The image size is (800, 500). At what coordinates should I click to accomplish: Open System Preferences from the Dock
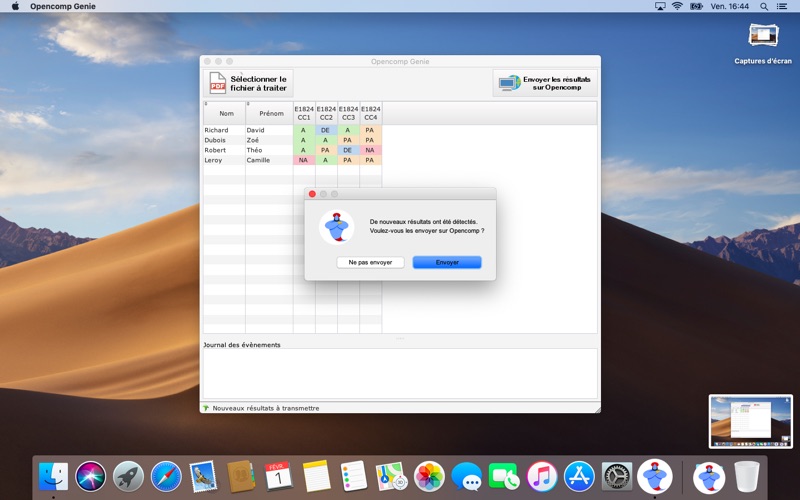coord(617,477)
